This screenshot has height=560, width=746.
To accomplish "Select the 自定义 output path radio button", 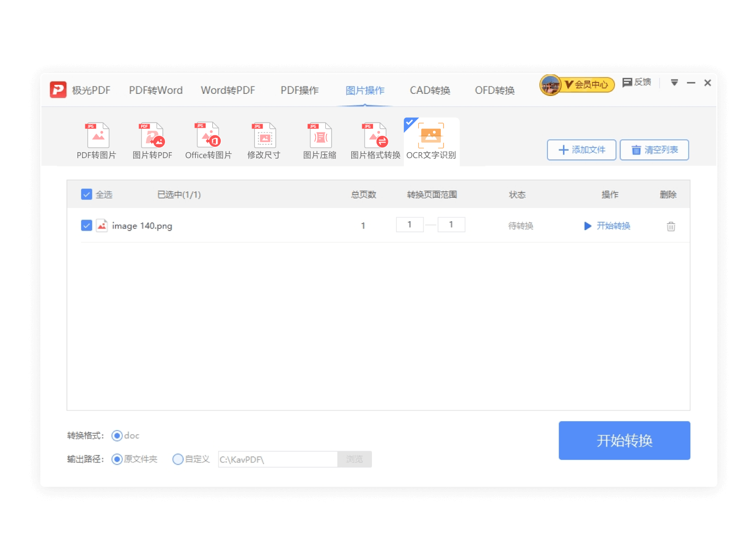I will coord(178,459).
